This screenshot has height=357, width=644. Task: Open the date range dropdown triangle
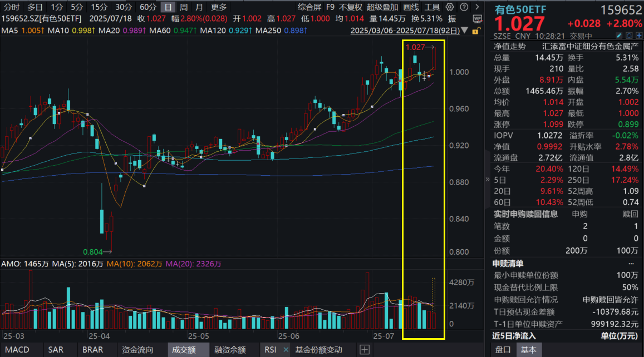tap(464, 31)
